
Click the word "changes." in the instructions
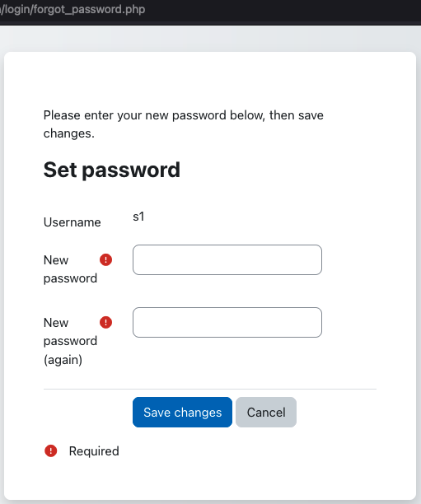point(69,133)
